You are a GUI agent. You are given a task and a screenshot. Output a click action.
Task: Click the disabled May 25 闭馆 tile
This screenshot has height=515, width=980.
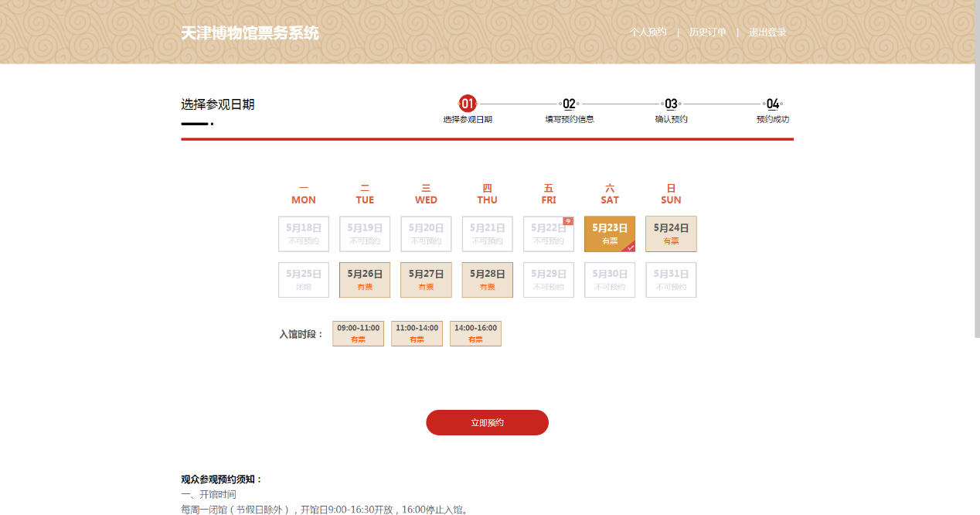pos(304,280)
